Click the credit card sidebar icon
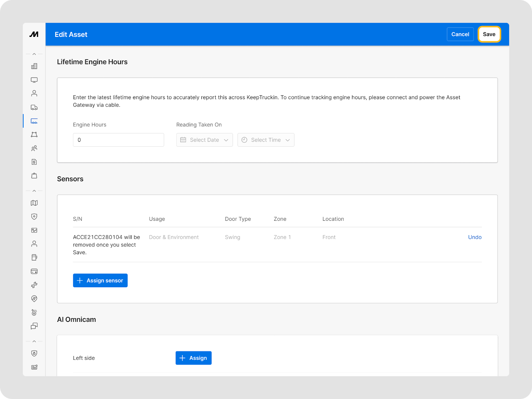 (x=34, y=271)
